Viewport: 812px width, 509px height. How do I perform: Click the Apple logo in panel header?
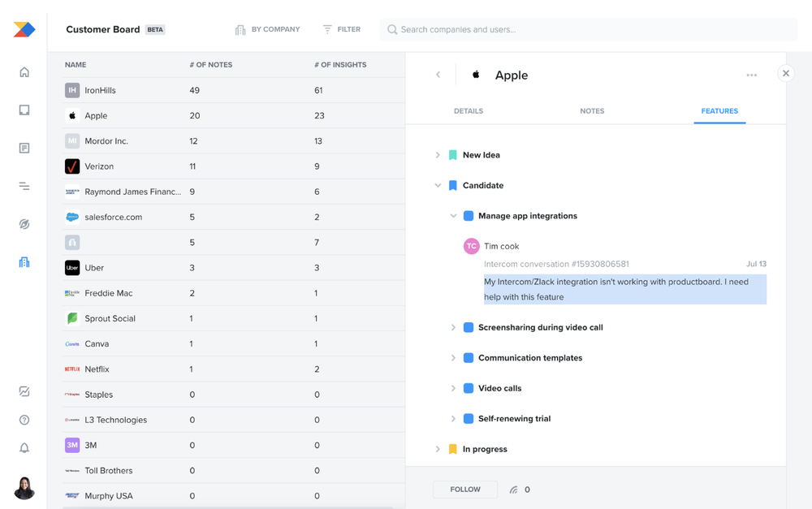click(476, 75)
